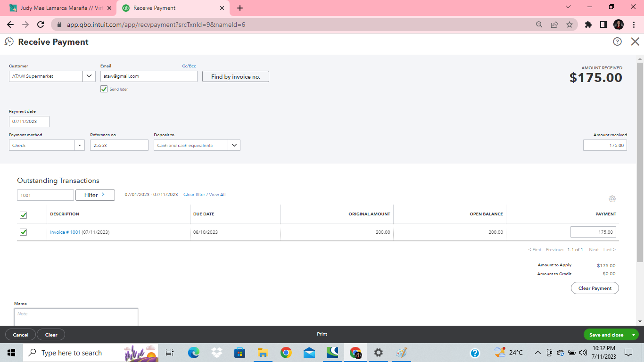Share this page using the share icon
The width and height of the screenshot is (644, 362).
[554, 25]
